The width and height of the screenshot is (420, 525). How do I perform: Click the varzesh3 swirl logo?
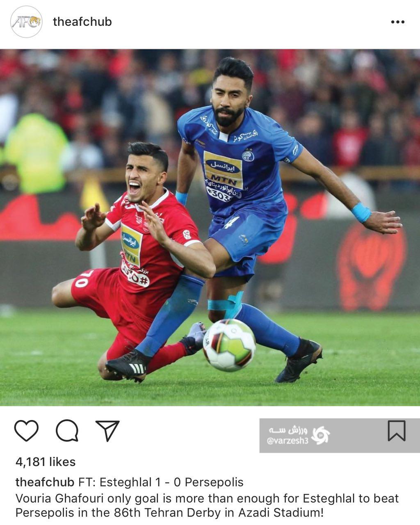coord(320,435)
